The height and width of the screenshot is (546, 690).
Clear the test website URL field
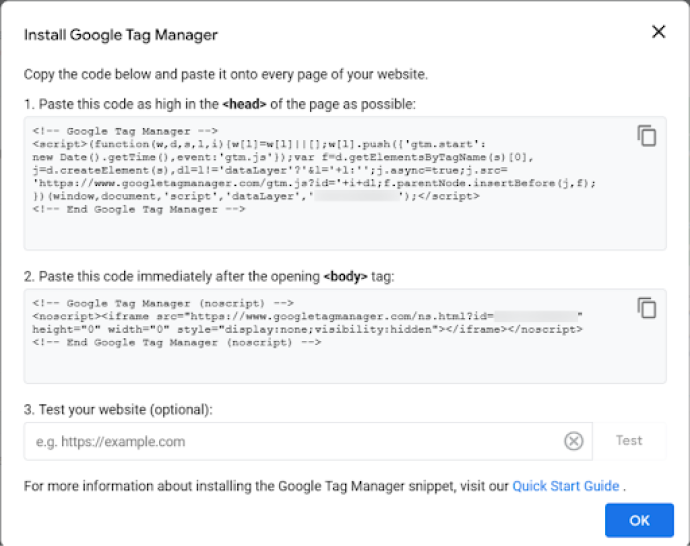point(573,441)
